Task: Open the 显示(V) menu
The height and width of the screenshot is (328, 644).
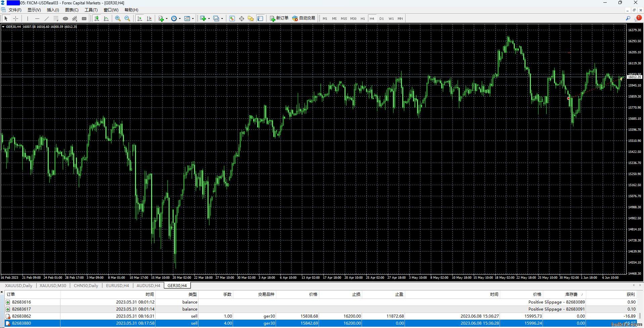Action: coord(34,10)
